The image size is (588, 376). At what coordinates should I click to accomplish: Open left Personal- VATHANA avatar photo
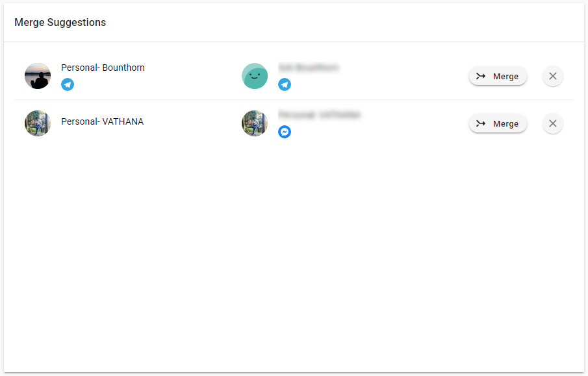pos(38,123)
